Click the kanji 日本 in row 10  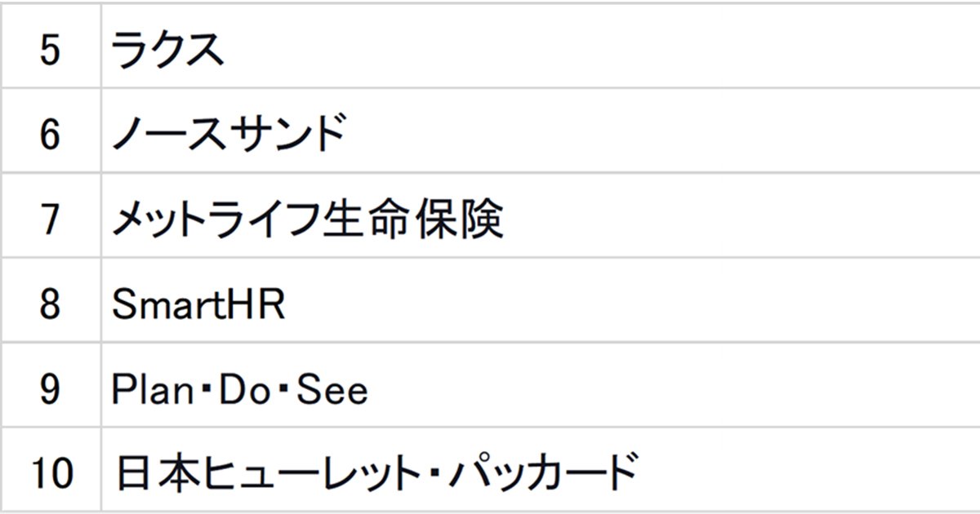(149, 473)
